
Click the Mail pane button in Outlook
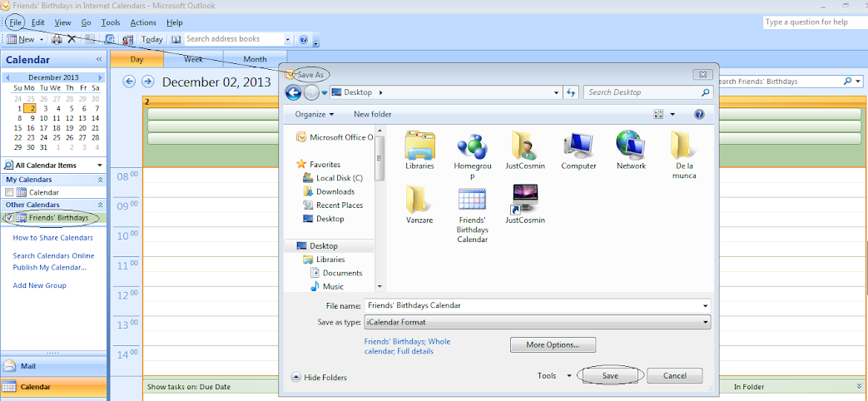pos(53,365)
